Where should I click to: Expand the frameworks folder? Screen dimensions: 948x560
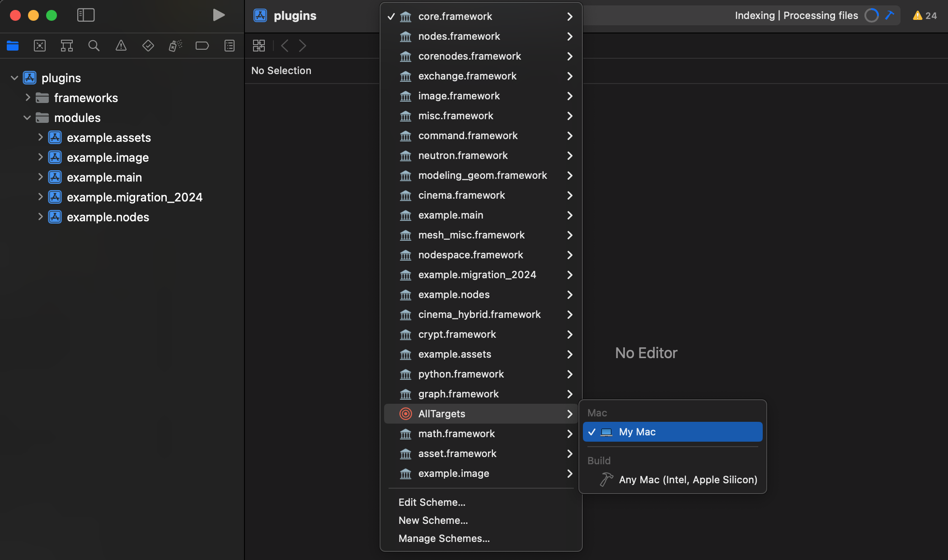(28, 97)
